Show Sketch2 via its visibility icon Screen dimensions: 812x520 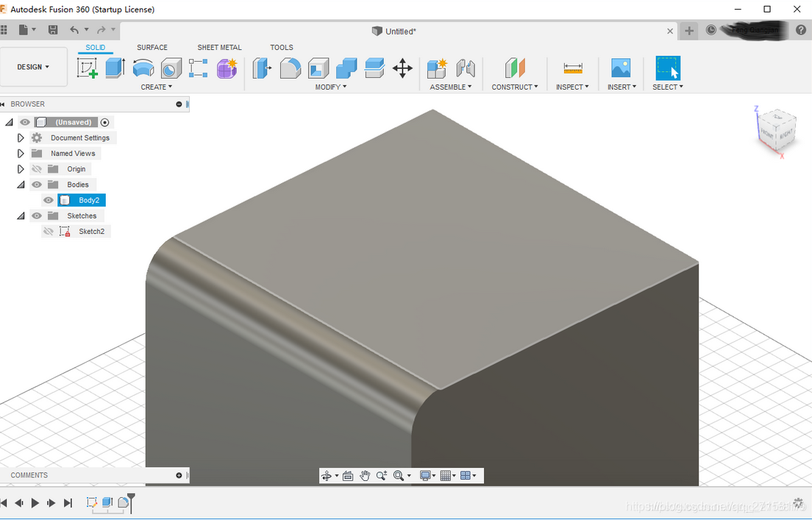[x=49, y=232]
